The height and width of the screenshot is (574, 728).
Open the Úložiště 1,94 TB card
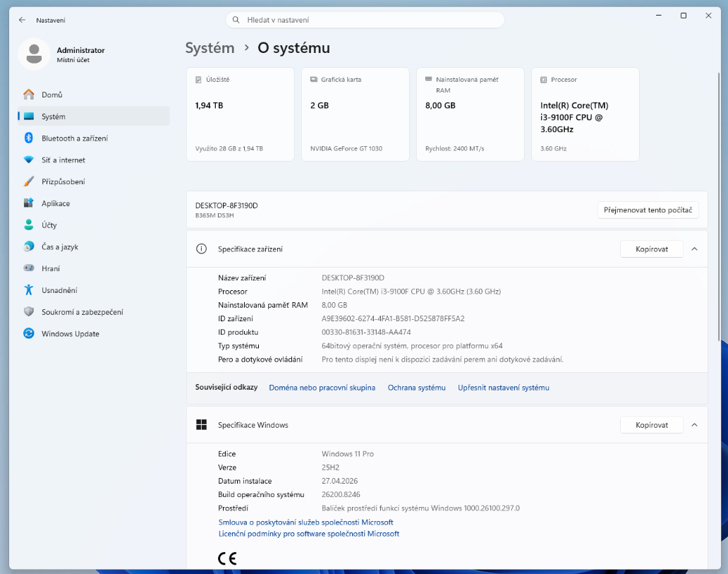point(240,114)
